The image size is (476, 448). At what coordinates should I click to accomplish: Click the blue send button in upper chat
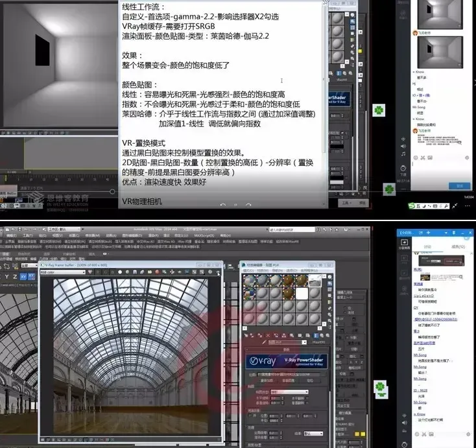(460, 186)
